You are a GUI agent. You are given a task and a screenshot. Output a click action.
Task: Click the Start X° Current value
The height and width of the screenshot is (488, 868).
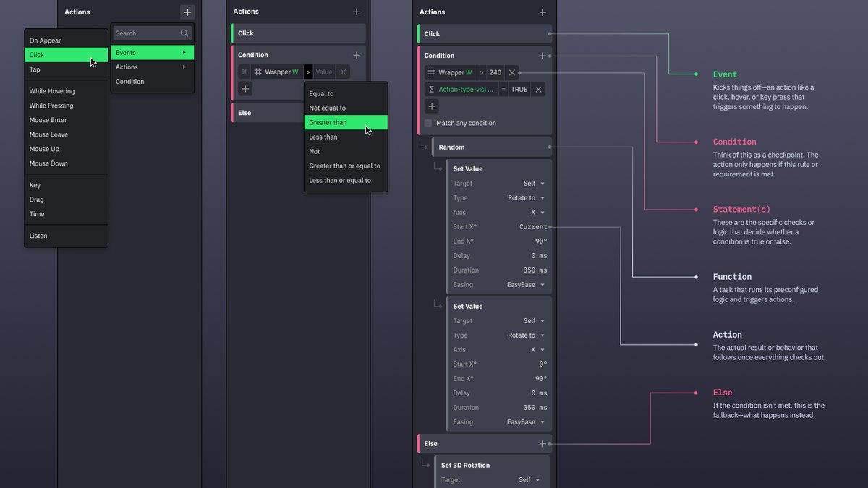pyautogui.click(x=533, y=227)
